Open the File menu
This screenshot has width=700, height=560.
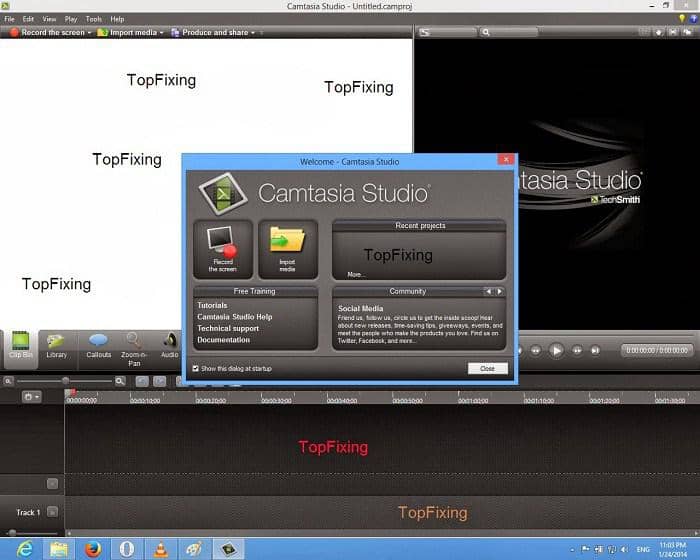pos(9,19)
